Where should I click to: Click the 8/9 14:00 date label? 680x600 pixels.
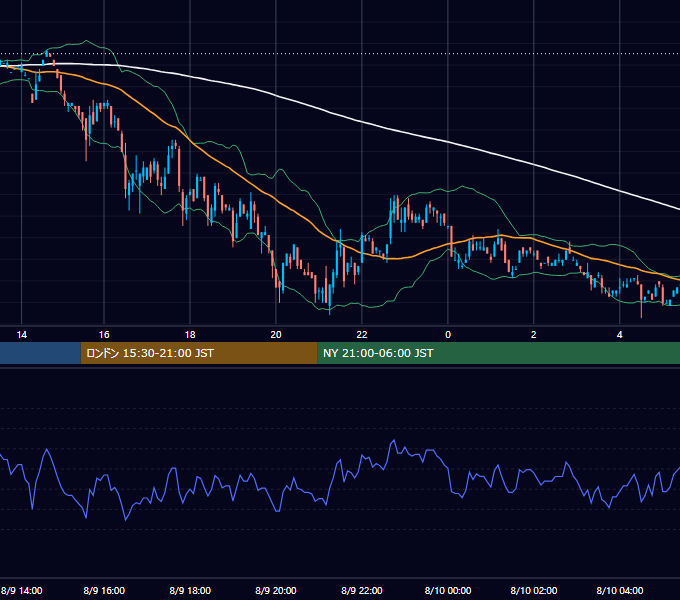22,590
